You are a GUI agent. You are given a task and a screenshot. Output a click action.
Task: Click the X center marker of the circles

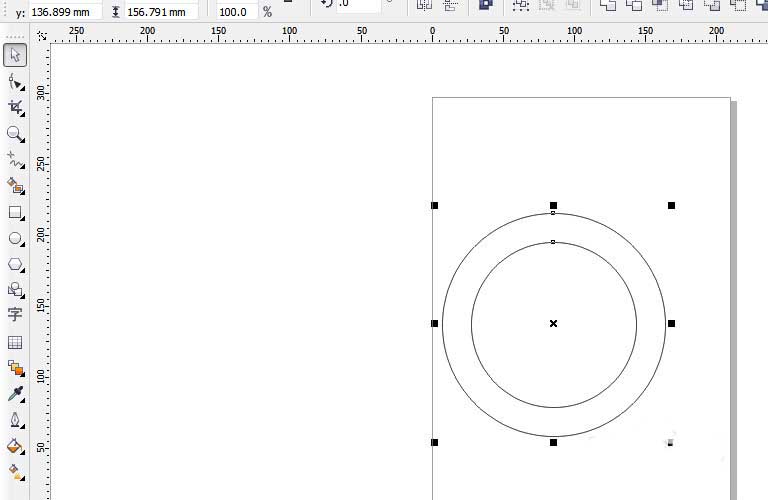(x=553, y=323)
